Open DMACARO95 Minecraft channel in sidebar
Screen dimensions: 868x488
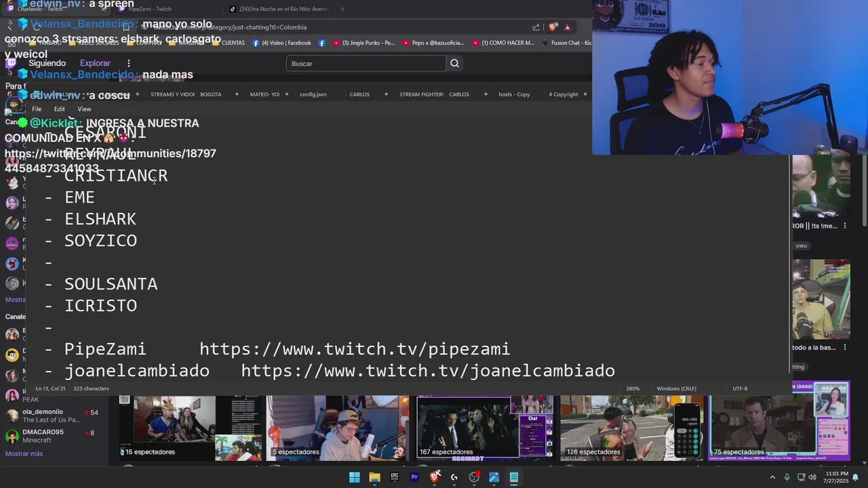tap(53, 436)
